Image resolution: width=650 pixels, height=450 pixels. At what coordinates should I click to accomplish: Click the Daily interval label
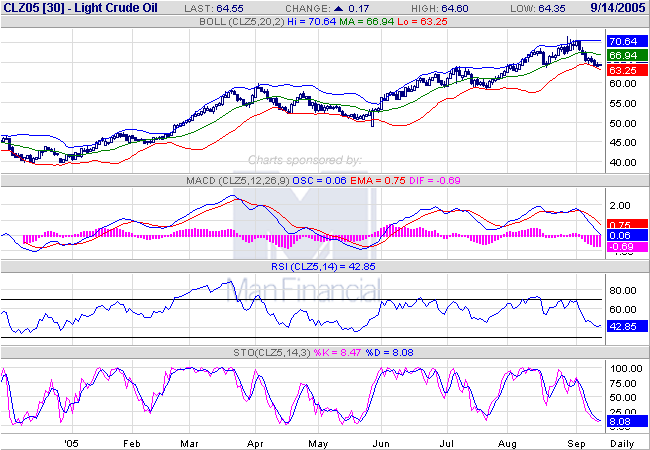[622, 444]
